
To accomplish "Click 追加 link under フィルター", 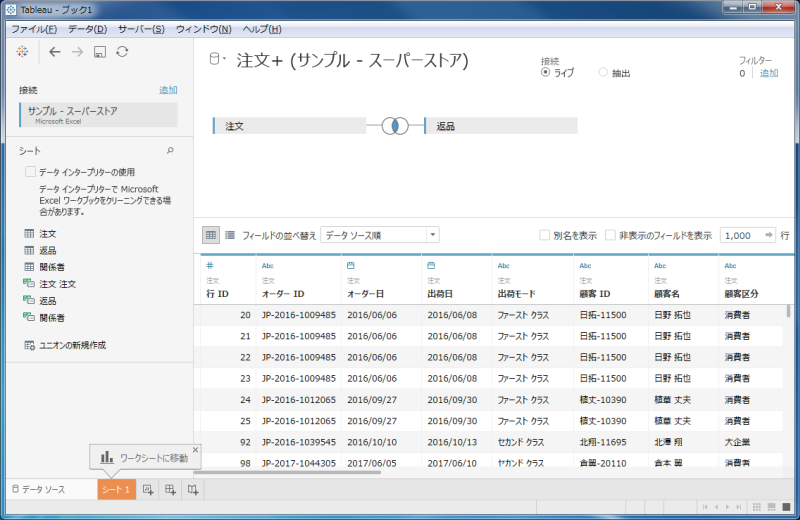I will (x=769, y=73).
